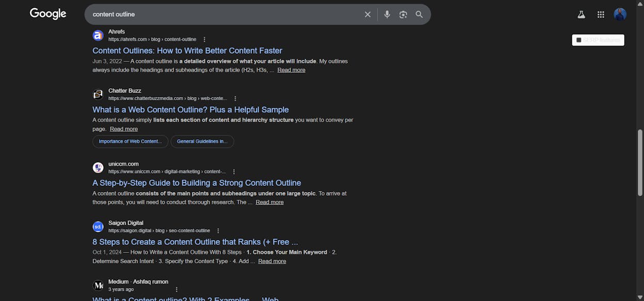Click the uniccm.com favicon
The image size is (644, 301).
pyautogui.click(x=98, y=168)
